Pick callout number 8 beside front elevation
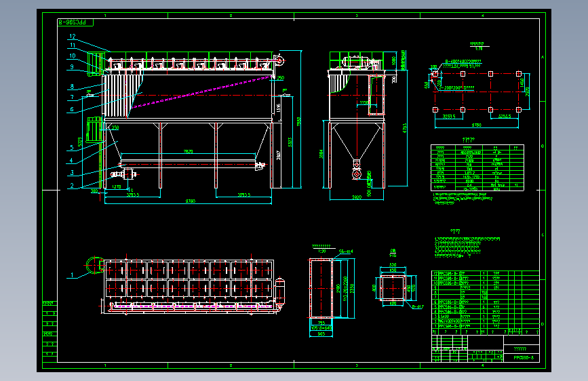 pos(72,87)
